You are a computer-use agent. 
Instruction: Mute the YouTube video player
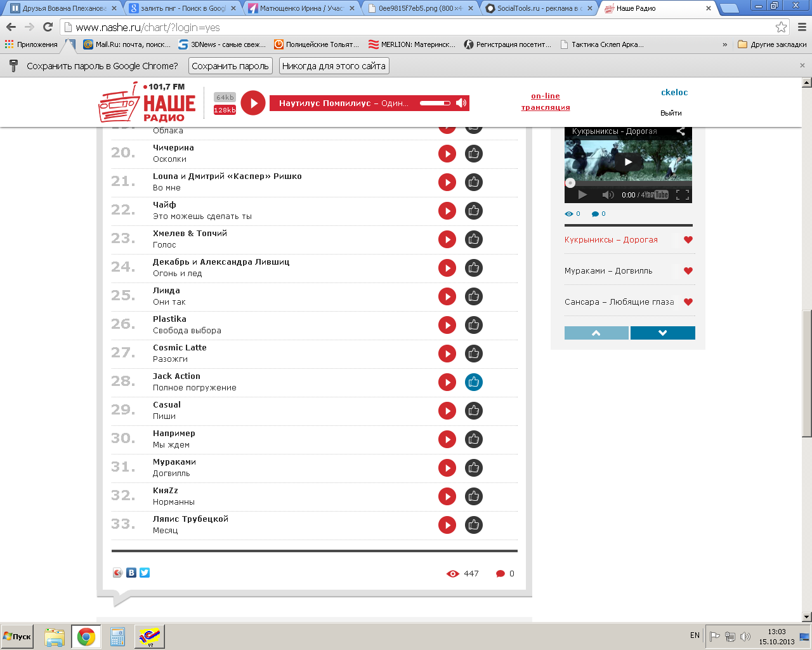pyautogui.click(x=608, y=195)
